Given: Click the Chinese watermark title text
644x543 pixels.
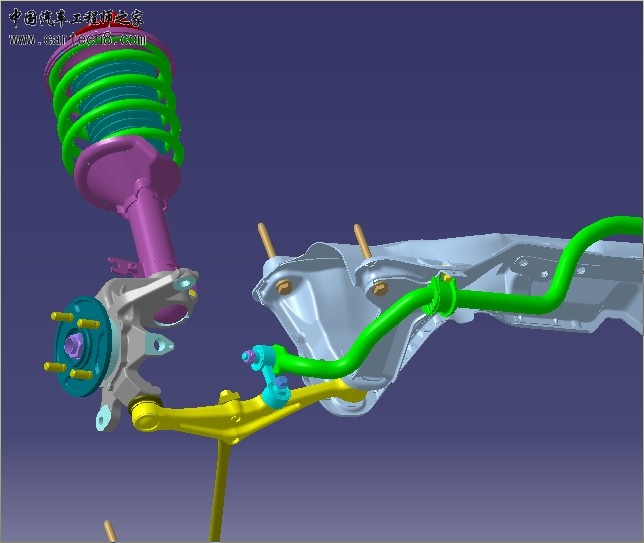Looking at the screenshot, I should coord(76,18).
